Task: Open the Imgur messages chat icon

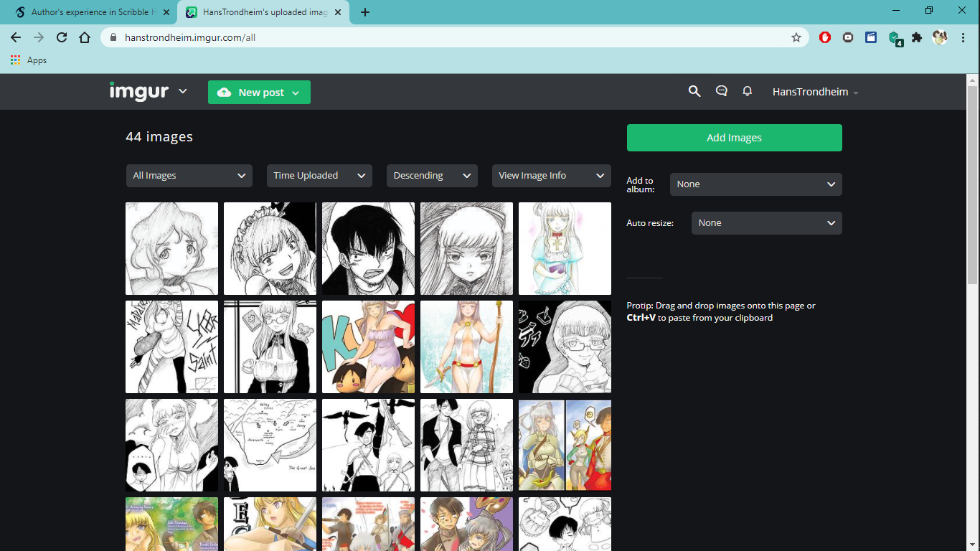Action: coord(722,91)
